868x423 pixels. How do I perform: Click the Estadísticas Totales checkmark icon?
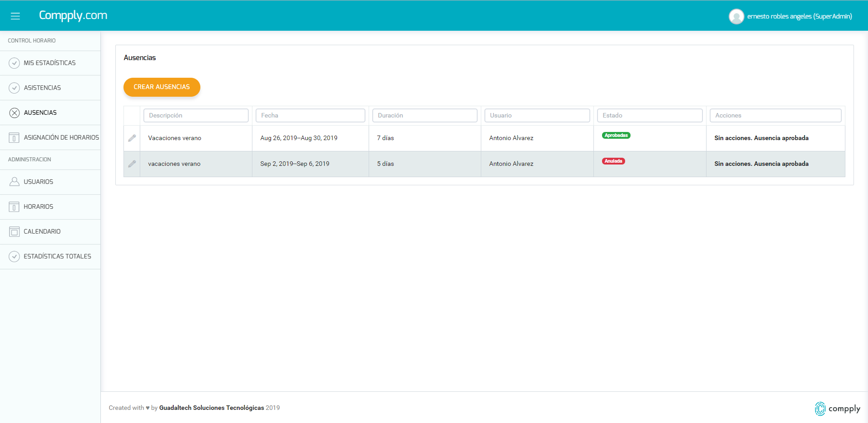point(14,256)
